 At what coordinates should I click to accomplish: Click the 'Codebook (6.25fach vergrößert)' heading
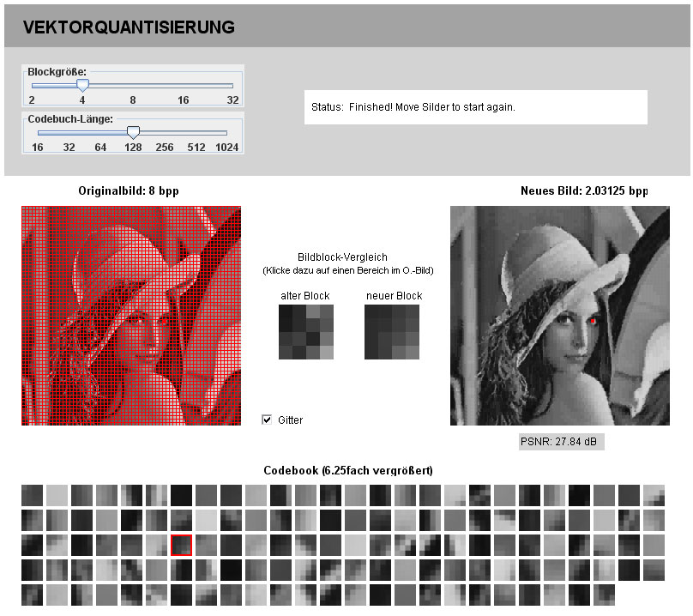click(x=348, y=470)
